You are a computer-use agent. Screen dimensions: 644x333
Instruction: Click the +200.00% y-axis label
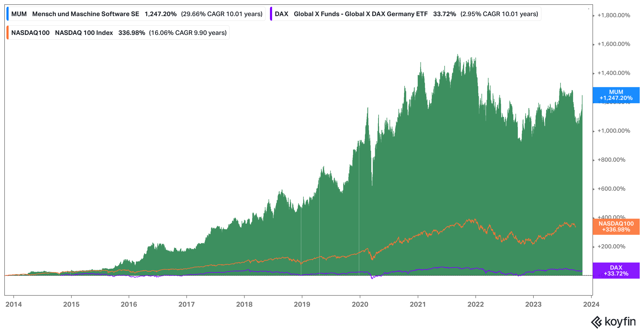point(612,247)
